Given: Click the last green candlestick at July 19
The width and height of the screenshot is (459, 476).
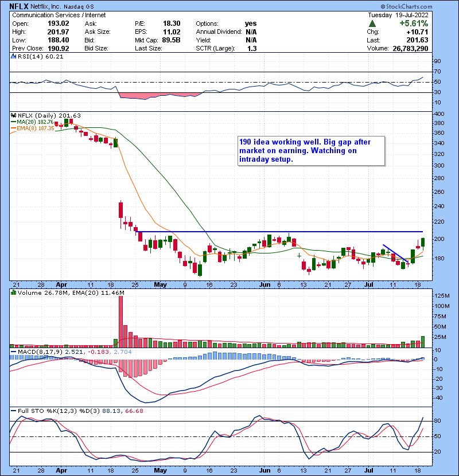Looking at the screenshot, I should [x=423, y=243].
